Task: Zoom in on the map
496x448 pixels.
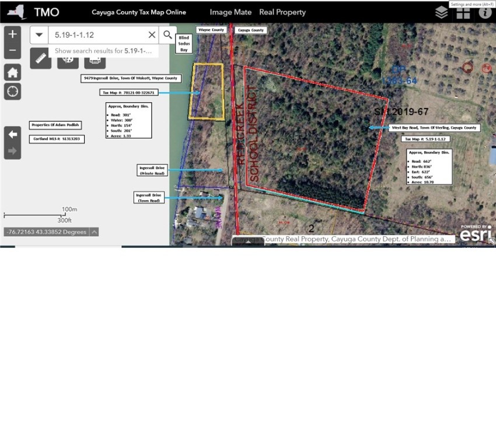Action: click(13, 34)
